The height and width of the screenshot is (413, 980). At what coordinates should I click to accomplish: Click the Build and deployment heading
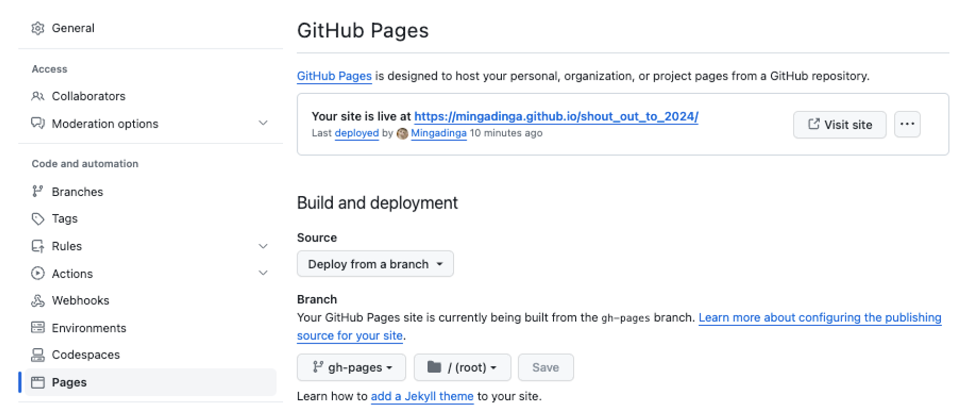(x=377, y=203)
